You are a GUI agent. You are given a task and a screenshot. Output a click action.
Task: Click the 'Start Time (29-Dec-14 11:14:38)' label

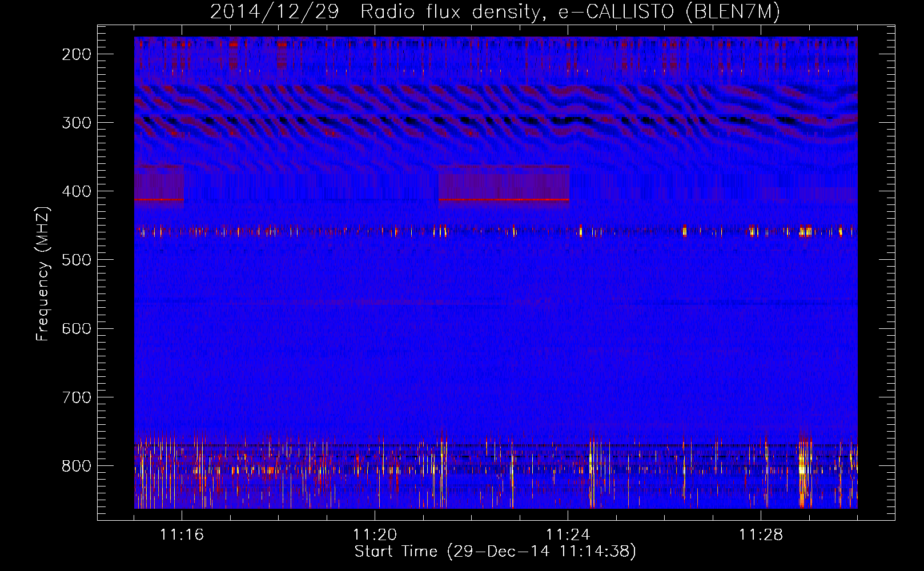pos(495,552)
